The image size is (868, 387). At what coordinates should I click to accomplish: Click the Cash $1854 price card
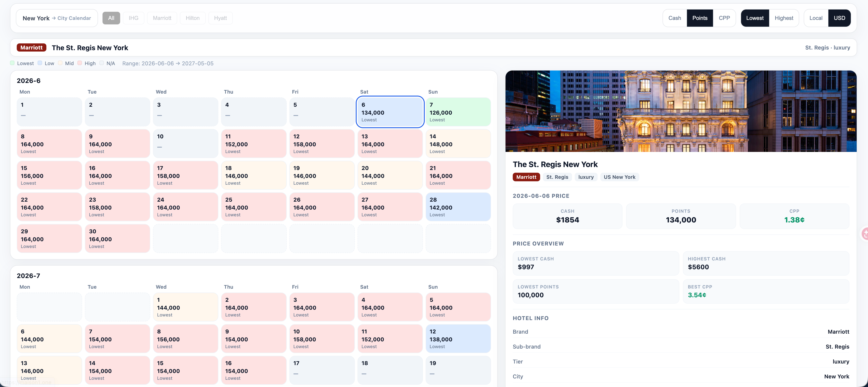(x=568, y=216)
